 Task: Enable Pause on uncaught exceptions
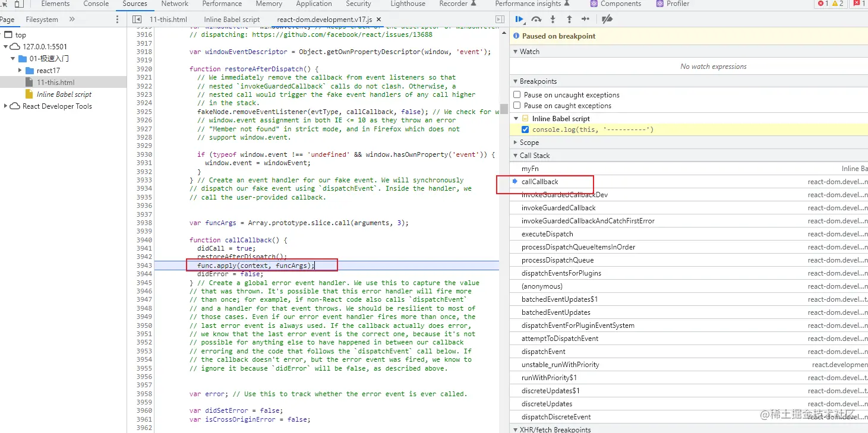(x=517, y=95)
